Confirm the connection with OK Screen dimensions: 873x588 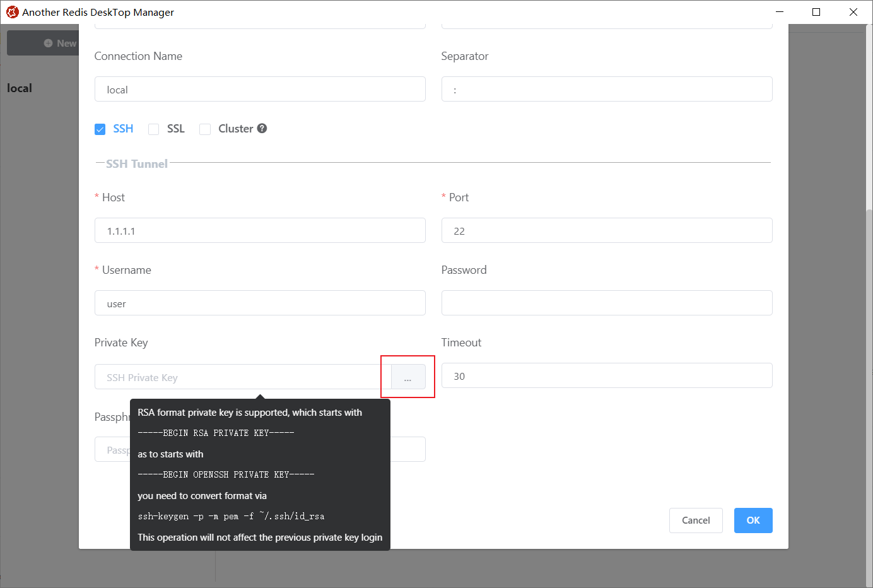point(753,520)
